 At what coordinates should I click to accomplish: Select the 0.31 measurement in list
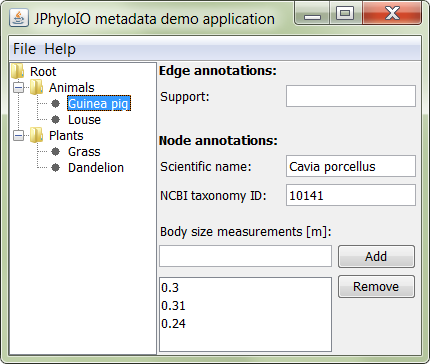coord(245,306)
